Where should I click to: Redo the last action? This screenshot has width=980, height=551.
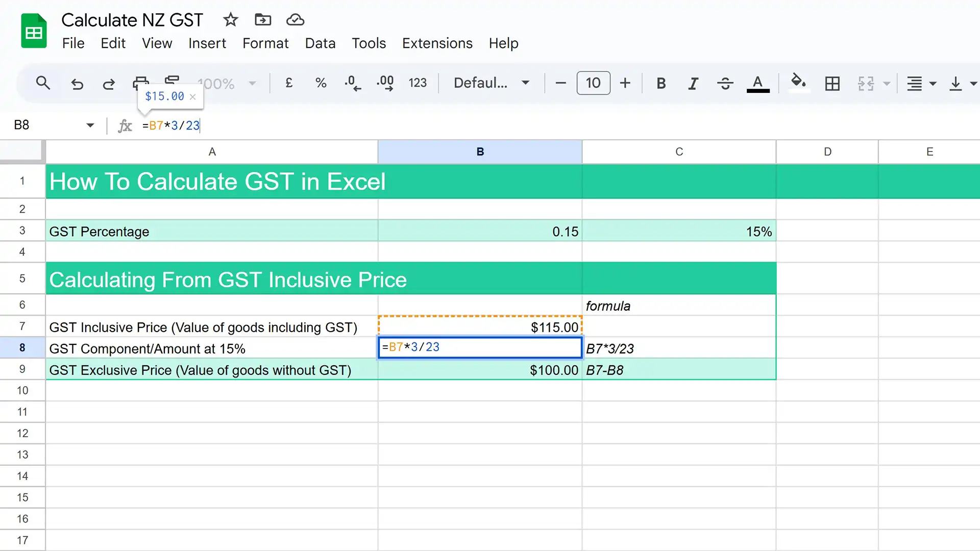point(109,83)
